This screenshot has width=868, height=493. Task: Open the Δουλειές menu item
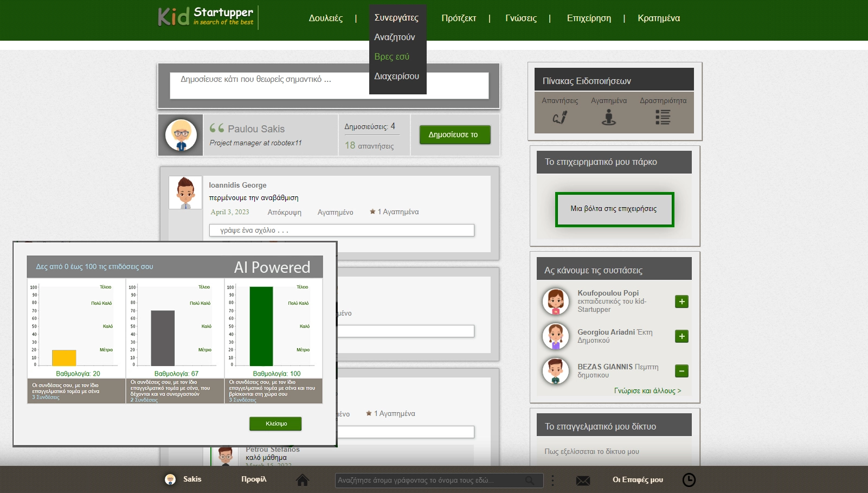click(x=325, y=18)
